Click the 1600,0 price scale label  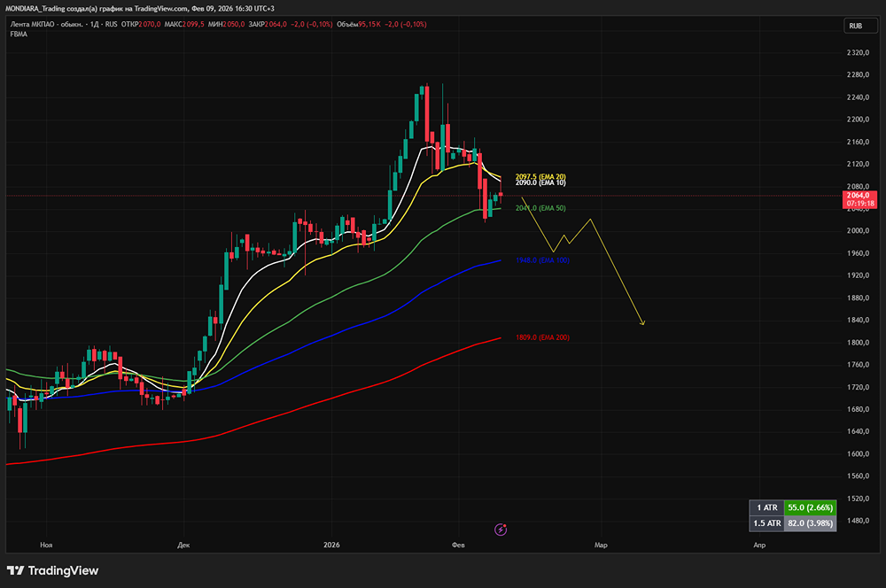tap(858, 453)
